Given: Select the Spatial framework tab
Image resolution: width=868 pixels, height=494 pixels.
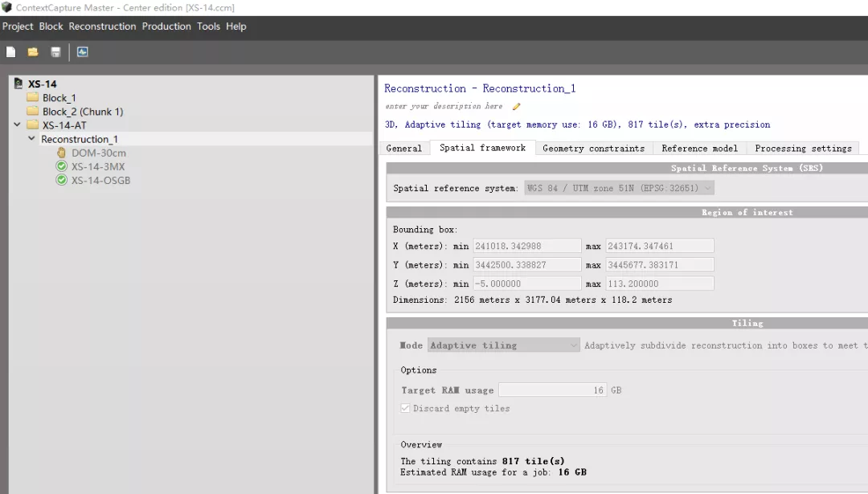Looking at the screenshot, I should [x=483, y=148].
